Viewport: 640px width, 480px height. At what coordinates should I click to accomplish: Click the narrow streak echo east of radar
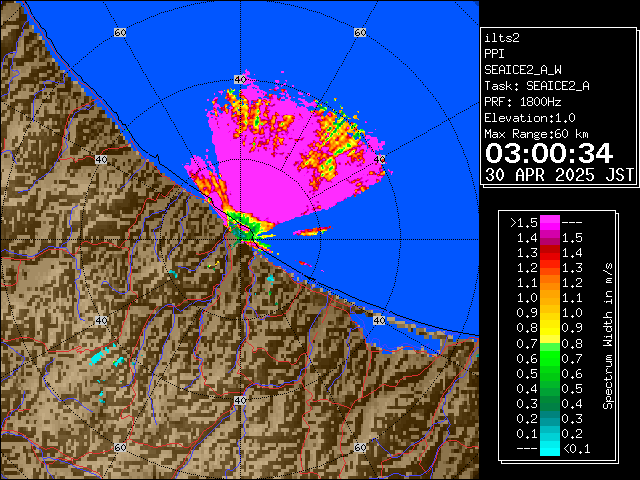click(313, 231)
